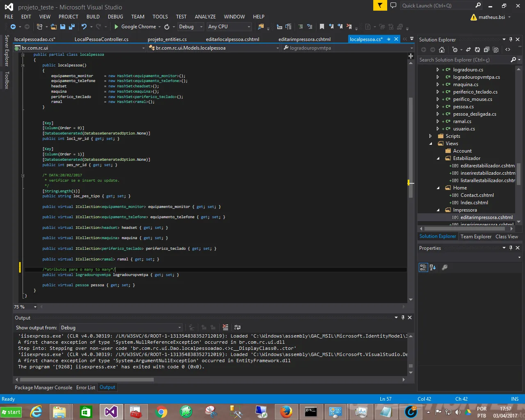This screenshot has height=420, width=525.
Task: Click Collapse All in Solution Explorer
Action: pyautogui.click(x=486, y=50)
